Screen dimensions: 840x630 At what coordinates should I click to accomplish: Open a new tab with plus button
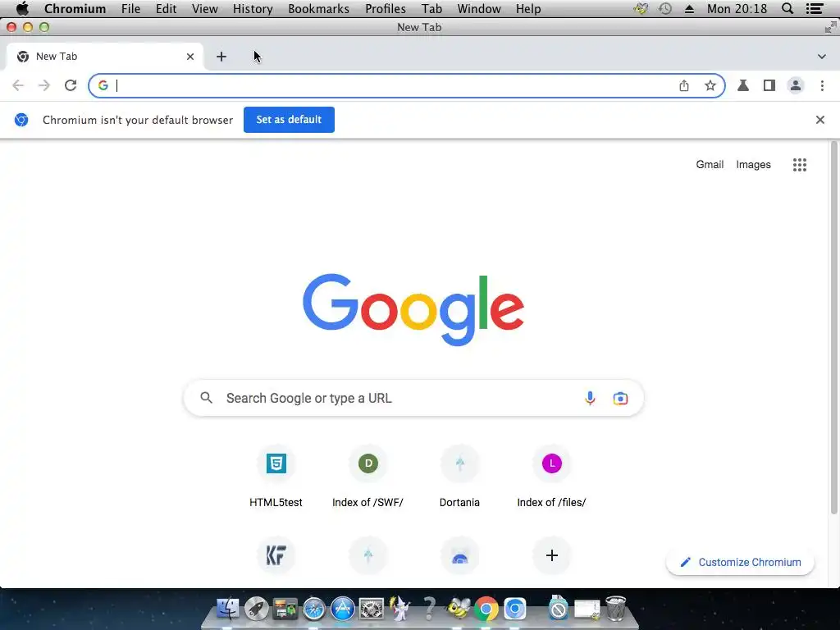pos(221,57)
